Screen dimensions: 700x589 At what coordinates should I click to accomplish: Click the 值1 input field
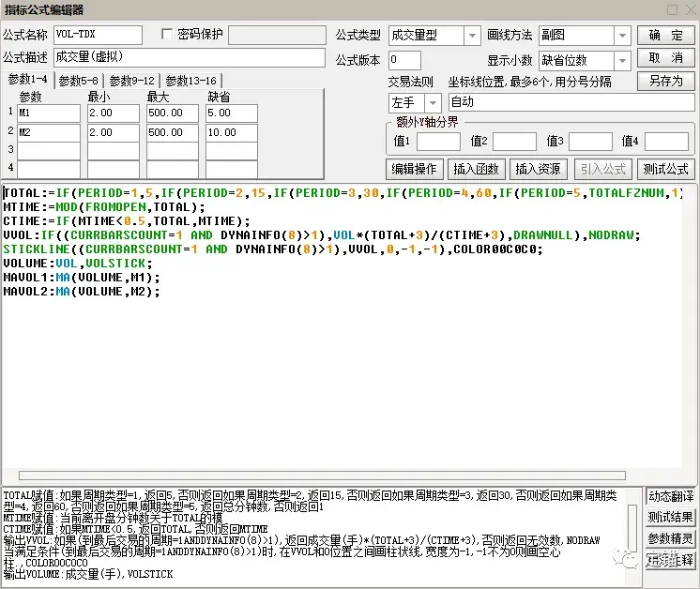tap(438, 142)
